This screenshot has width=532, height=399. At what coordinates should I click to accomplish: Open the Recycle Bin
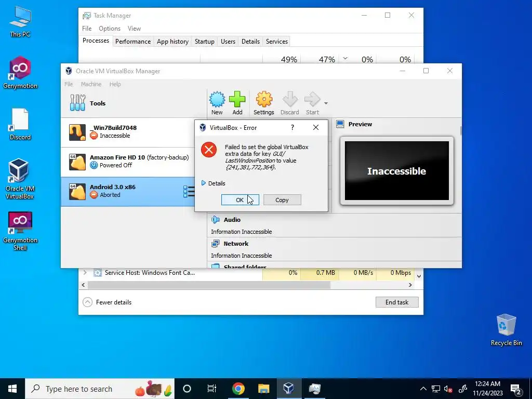point(506,330)
